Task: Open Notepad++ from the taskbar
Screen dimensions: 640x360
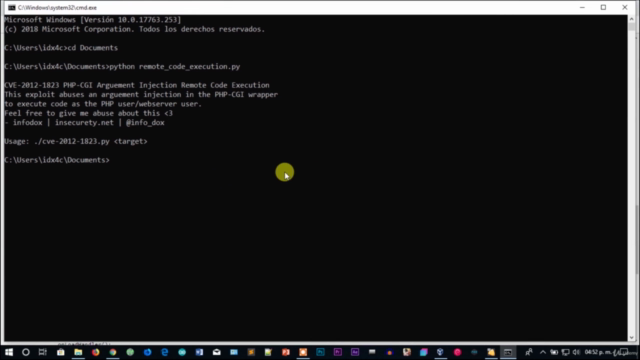Action: (x=268, y=352)
